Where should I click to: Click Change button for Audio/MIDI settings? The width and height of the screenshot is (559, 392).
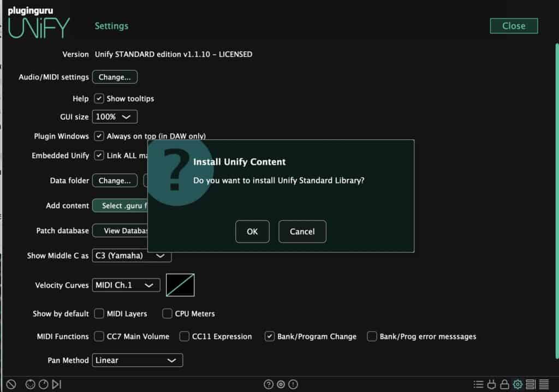[115, 77]
